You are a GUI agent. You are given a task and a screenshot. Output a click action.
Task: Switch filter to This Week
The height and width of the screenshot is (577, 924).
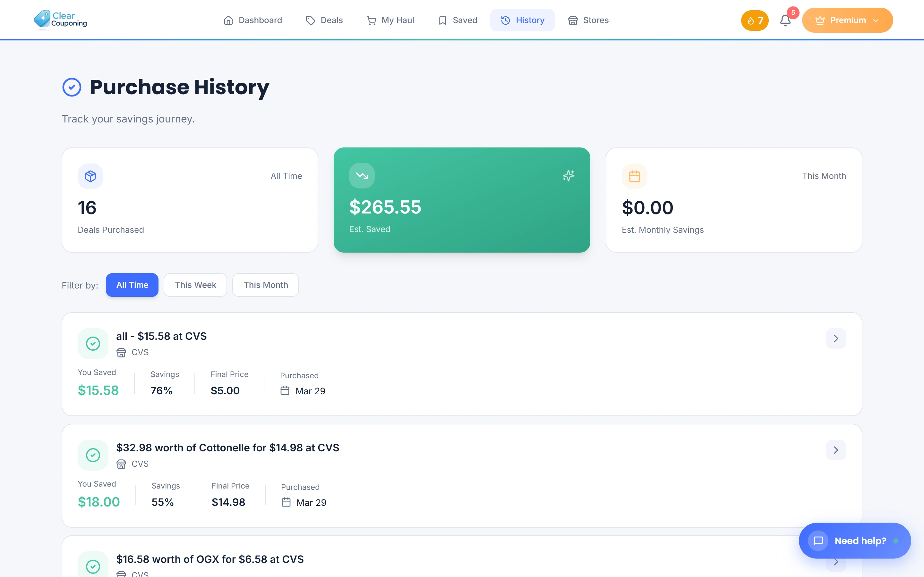[195, 285]
